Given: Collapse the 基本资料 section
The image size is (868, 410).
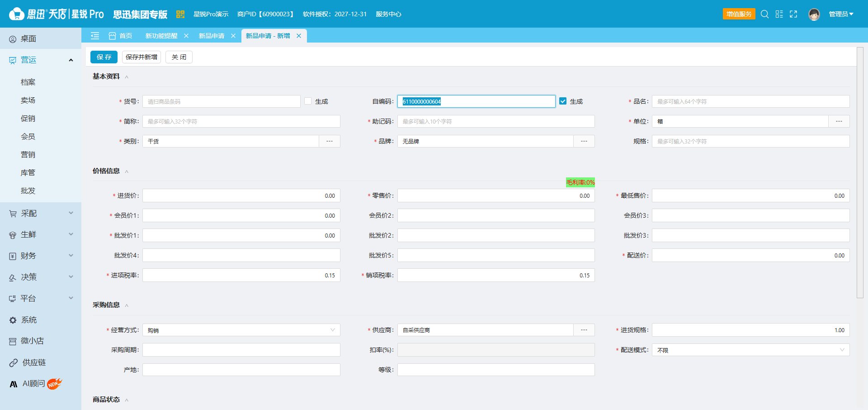Looking at the screenshot, I should coord(127,77).
